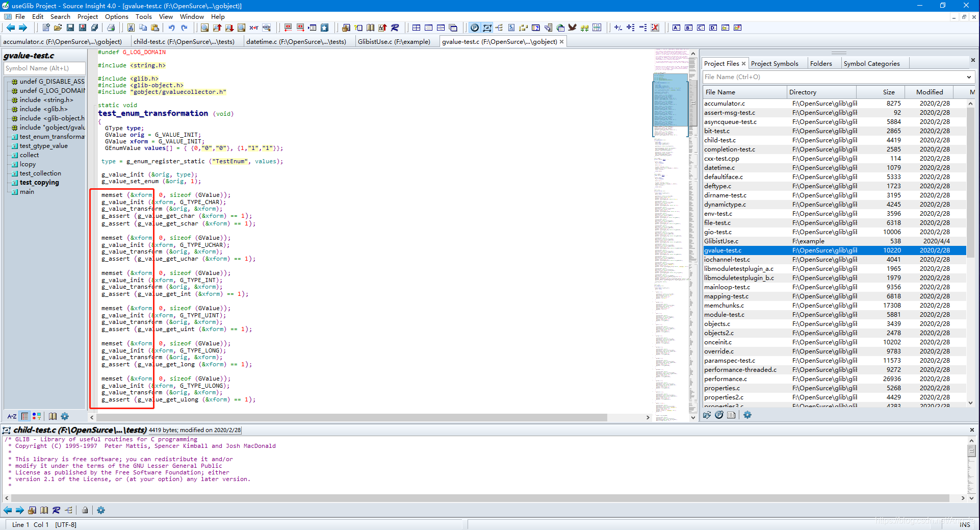Sort by the Directory column header

pos(821,92)
